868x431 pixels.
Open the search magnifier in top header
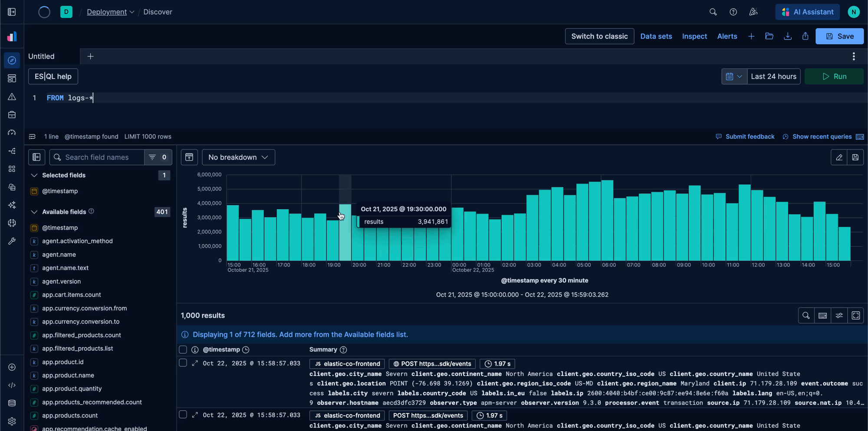[713, 12]
